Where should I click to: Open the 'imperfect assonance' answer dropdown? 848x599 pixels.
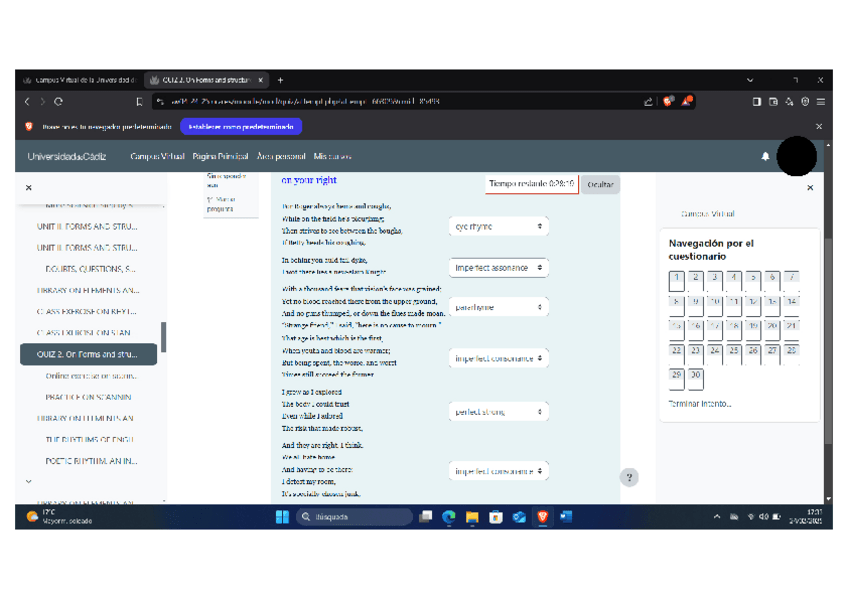click(498, 268)
